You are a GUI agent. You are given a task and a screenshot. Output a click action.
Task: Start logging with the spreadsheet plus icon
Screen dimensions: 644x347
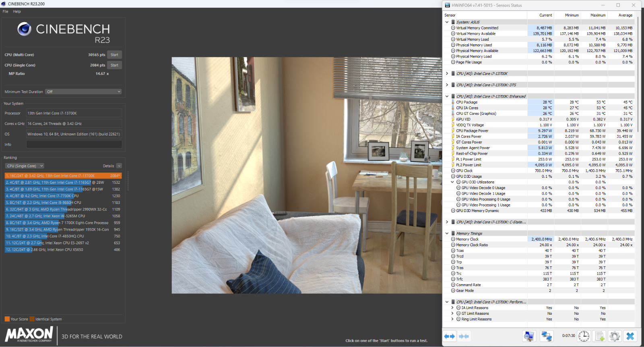[x=599, y=336]
